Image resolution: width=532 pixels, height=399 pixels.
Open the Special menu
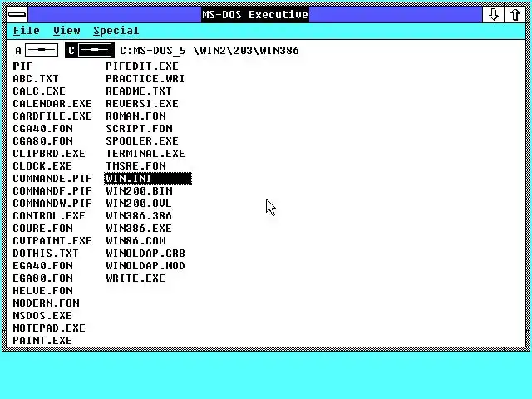(x=116, y=31)
